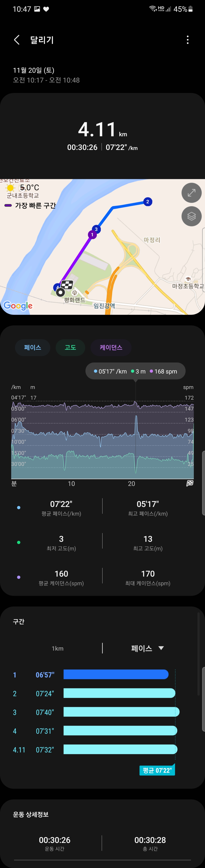The width and height of the screenshot is (205, 868).
Task: Select the split 1 pace bar 06'57"
Action: click(x=116, y=674)
